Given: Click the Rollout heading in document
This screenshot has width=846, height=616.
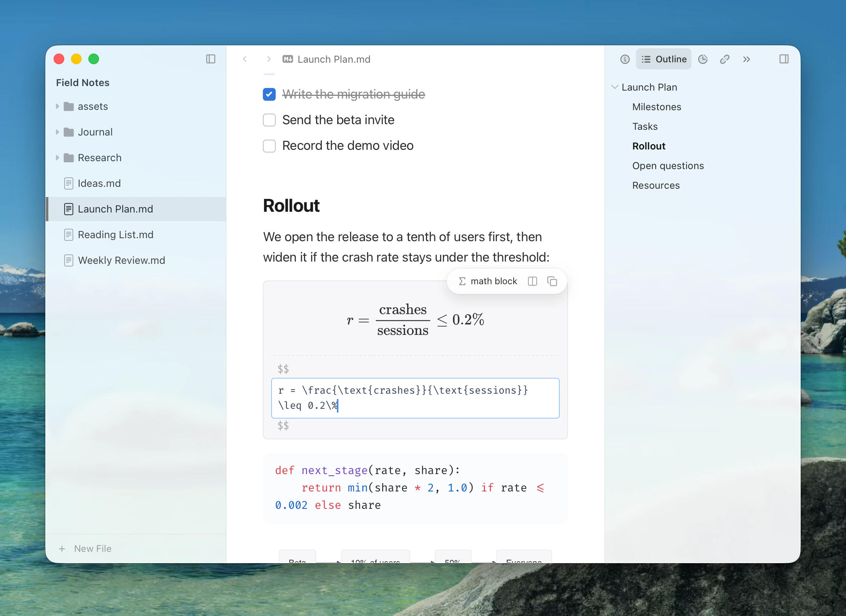Looking at the screenshot, I should tap(291, 206).
